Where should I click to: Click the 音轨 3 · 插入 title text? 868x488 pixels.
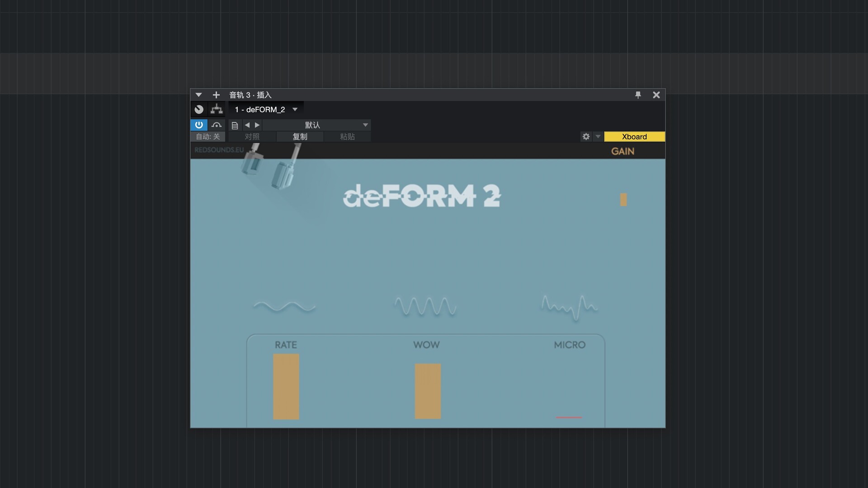point(250,95)
